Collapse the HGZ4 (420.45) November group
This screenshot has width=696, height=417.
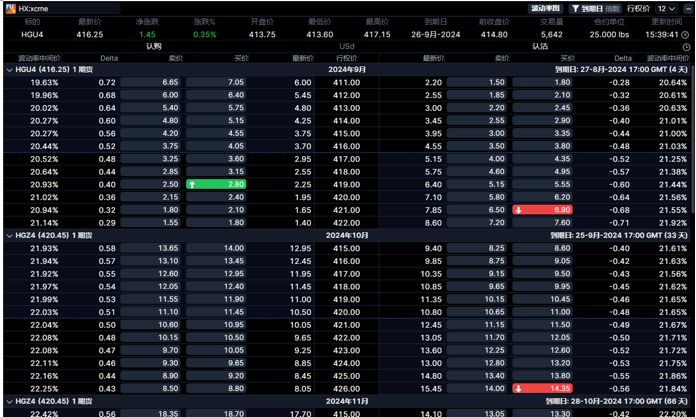(8, 401)
